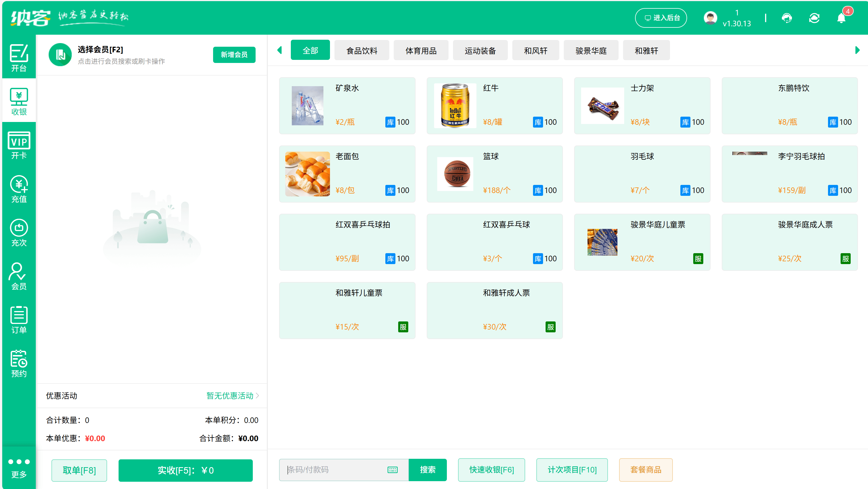This screenshot has height=489, width=868.
Task: Switch to the 和雅轩 category tab
Action: pyautogui.click(x=646, y=50)
